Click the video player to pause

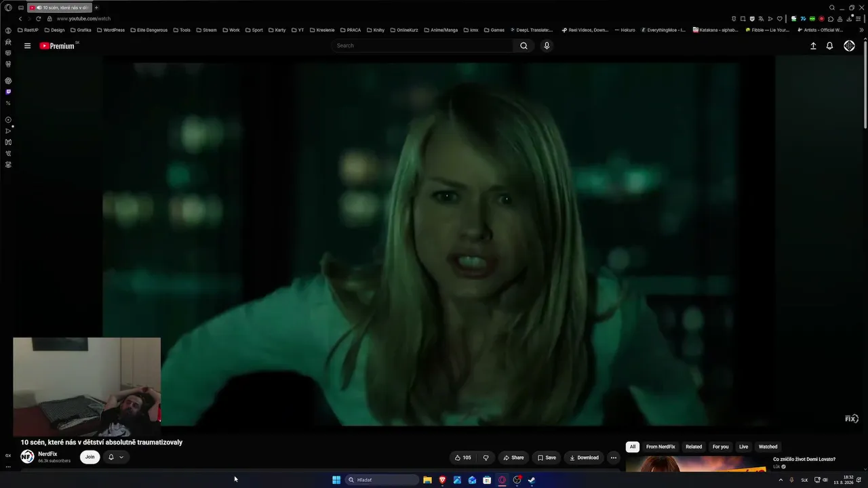(438, 244)
